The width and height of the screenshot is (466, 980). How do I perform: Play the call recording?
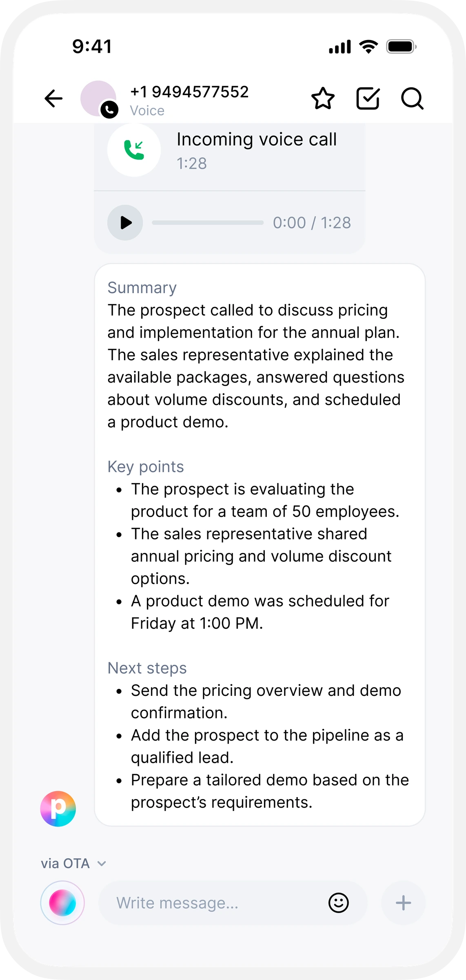pos(125,223)
